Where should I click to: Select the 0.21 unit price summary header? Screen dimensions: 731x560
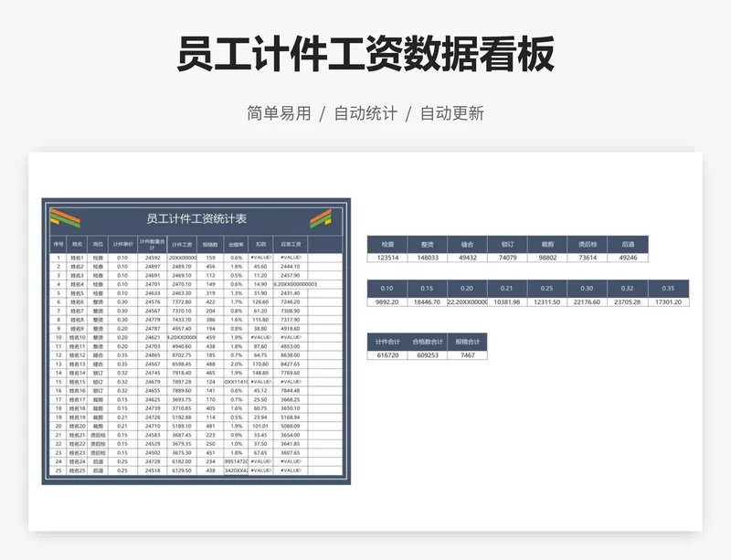[x=507, y=289]
